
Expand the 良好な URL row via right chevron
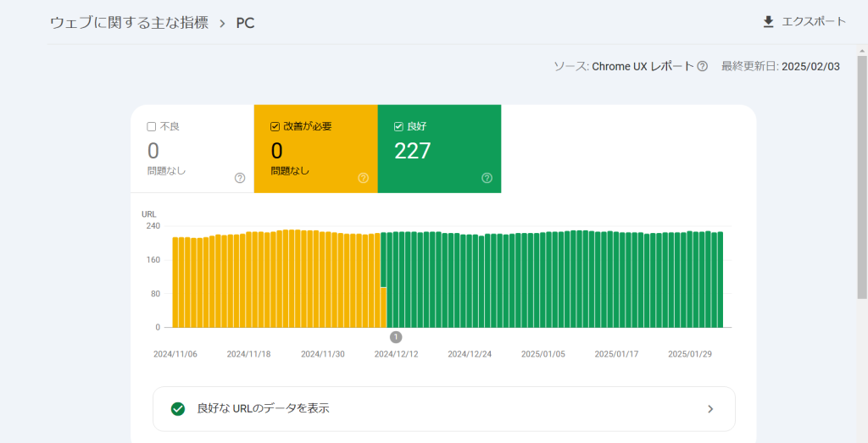click(x=710, y=409)
